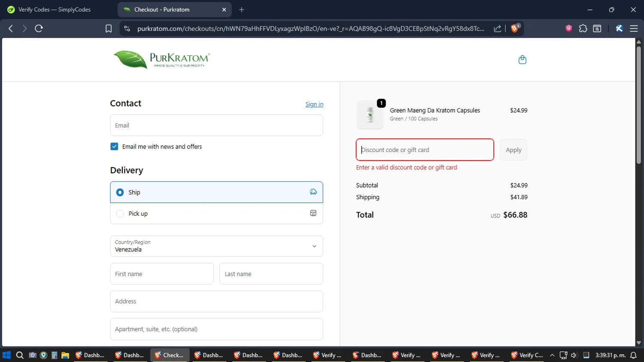
Task: Click the Shipping $41.89 value
Action: (x=519, y=197)
